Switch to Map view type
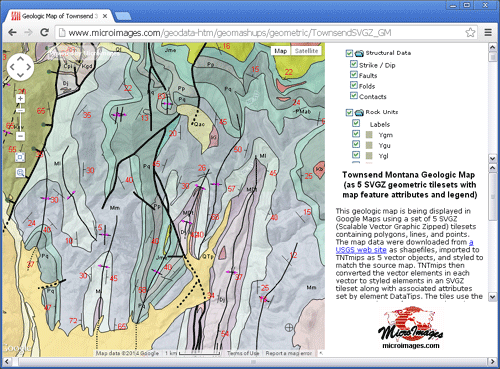This screenshot has width=500, height=369. click(281, 51)
